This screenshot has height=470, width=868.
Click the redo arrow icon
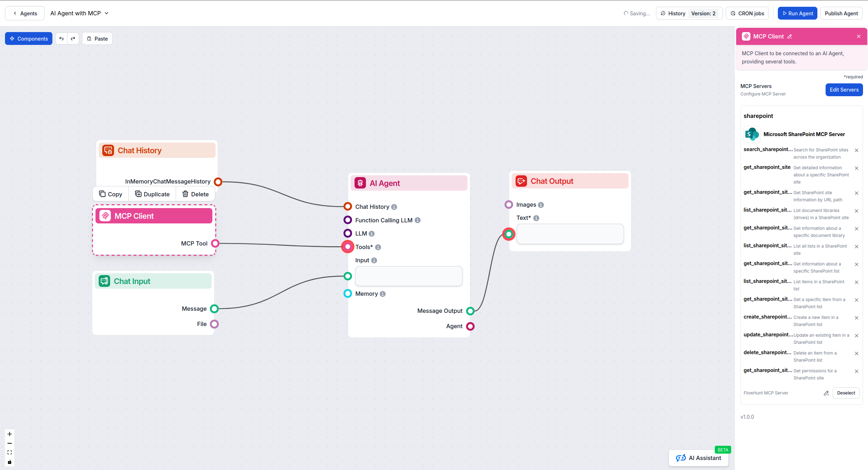(73, 38)
